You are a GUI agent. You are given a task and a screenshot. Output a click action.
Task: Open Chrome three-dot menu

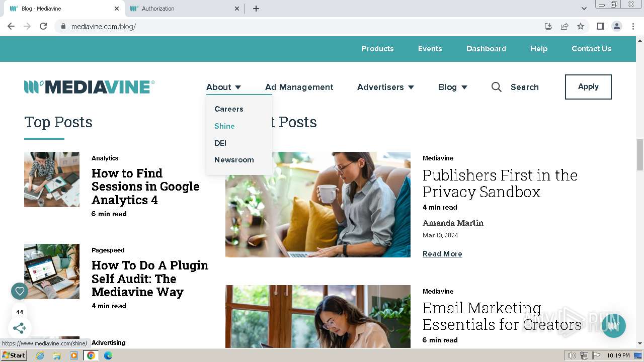coord(633,26)
